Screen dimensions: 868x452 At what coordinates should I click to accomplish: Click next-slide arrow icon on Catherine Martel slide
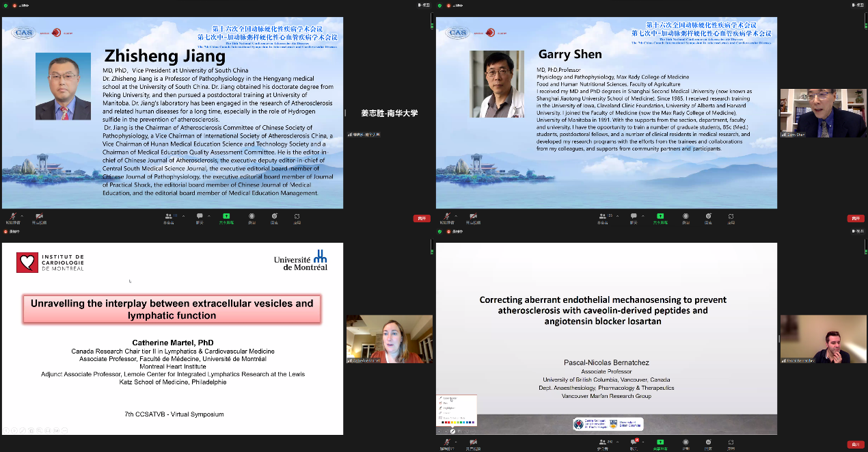click(14, 430)
